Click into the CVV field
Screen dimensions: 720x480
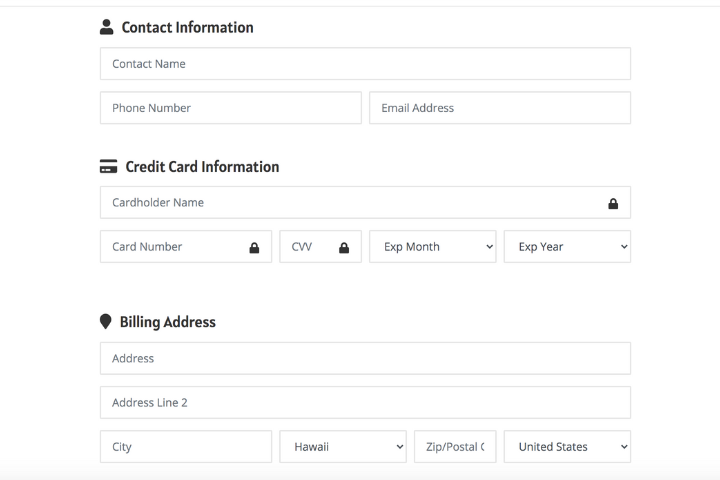coord(307,247)
